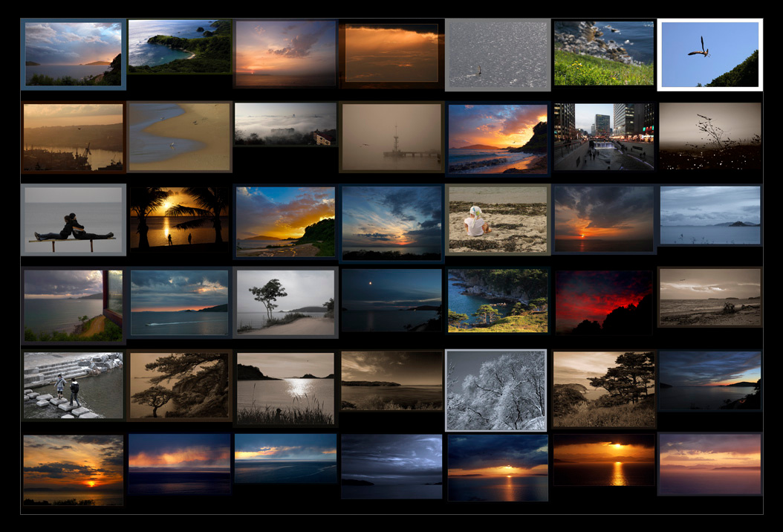This screenshot has width=783, height=532.
Task: Open the vivid beach sunset with cliff photo
Action: [498, 140]
